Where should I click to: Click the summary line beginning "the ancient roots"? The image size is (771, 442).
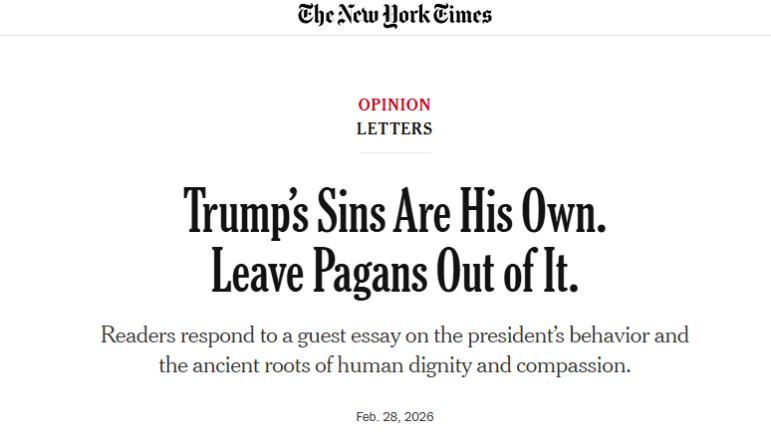[395, 365]
